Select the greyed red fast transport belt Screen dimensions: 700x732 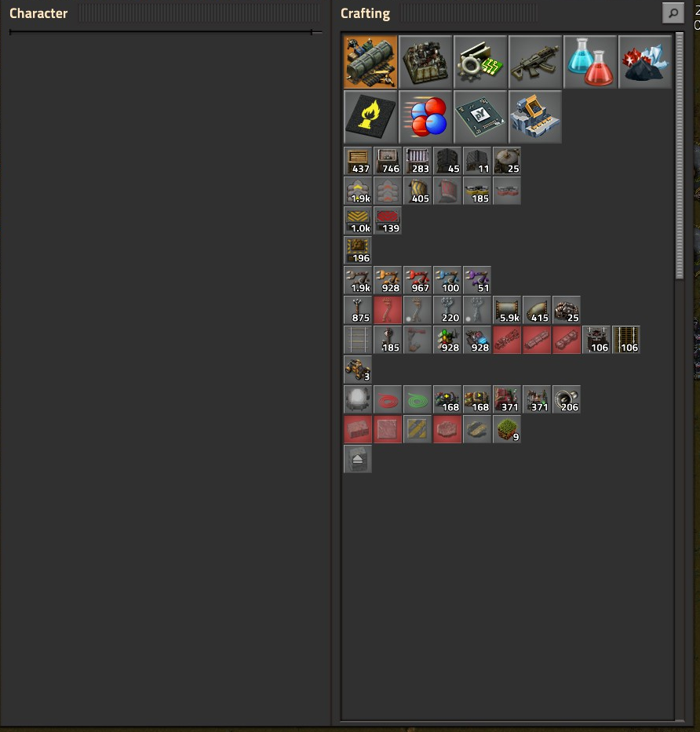click(388, 191)
